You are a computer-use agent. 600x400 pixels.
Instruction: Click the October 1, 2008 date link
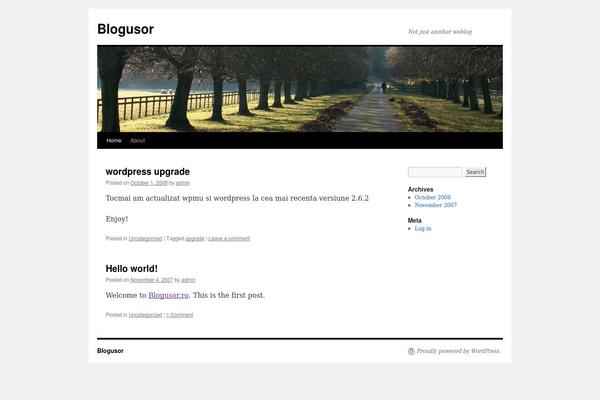pyautogui.click(x=149, y=183)
